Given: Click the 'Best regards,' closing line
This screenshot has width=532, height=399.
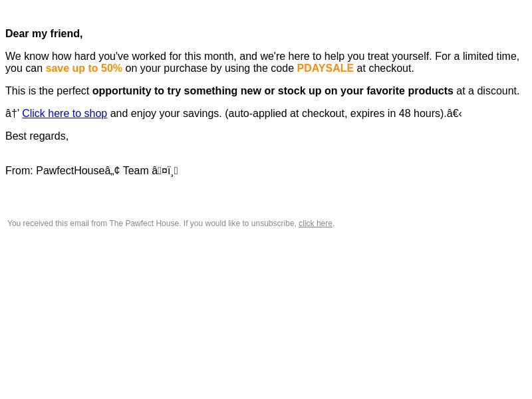Looking at the screenshot, I should coord(37,136).
